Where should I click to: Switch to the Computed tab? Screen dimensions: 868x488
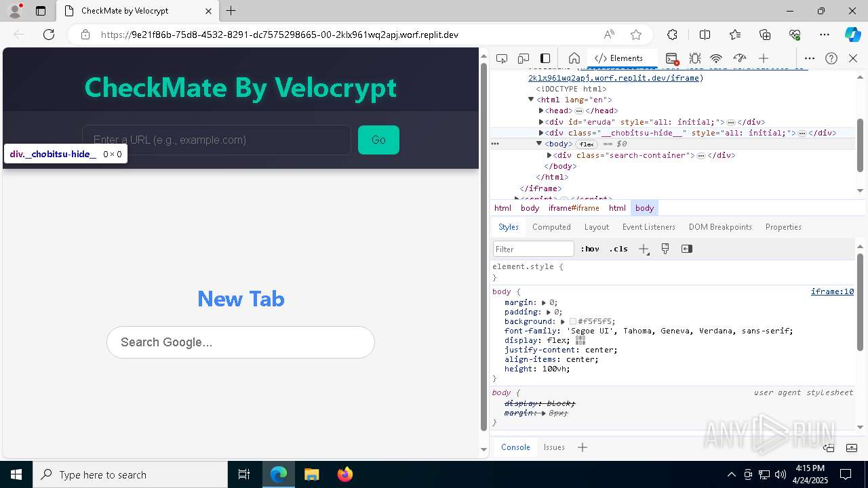551,227
